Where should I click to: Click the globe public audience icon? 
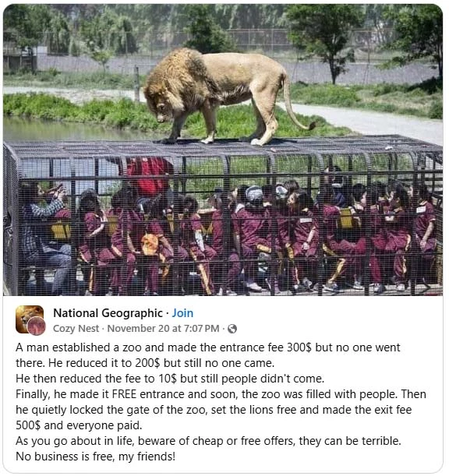click(232, 329)
